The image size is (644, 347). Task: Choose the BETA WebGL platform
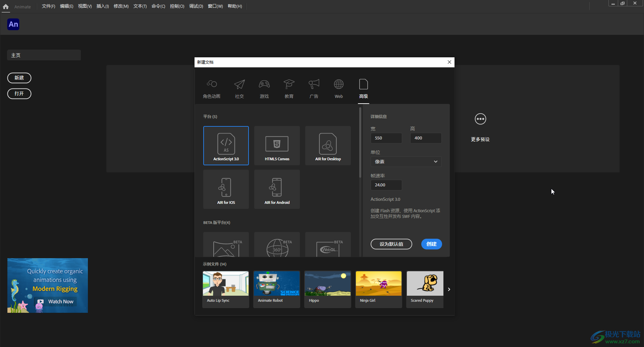click(328, 244)
